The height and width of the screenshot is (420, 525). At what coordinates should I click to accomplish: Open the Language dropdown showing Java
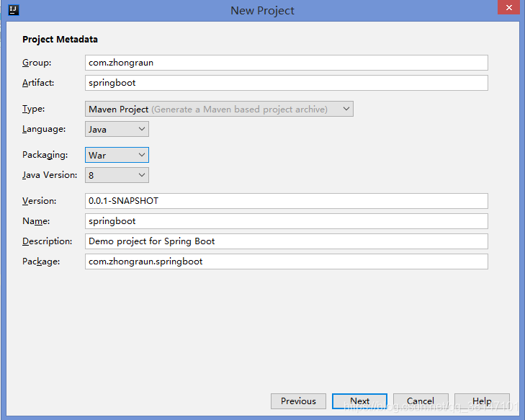click(x=117, y=129)
